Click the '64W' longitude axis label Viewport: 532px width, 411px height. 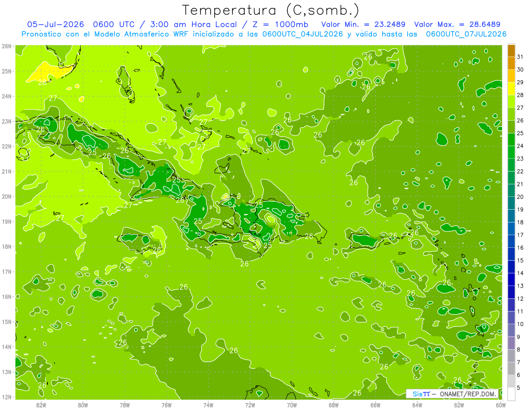point(417,405)
